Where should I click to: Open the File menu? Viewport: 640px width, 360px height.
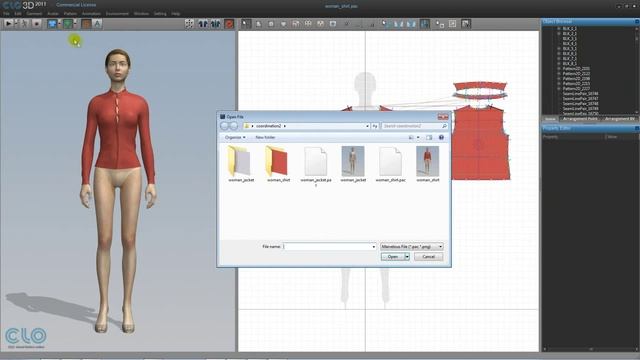6,13
